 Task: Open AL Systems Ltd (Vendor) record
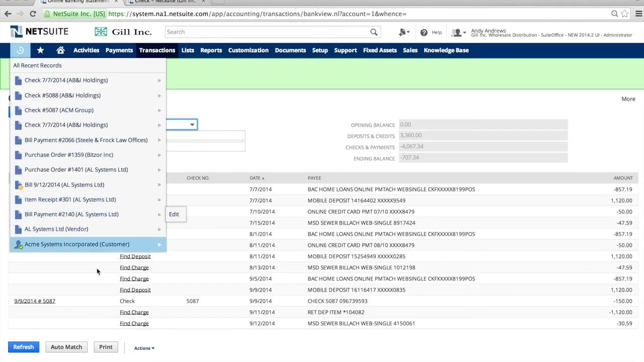pyautogui.click(x=56, y=229)
